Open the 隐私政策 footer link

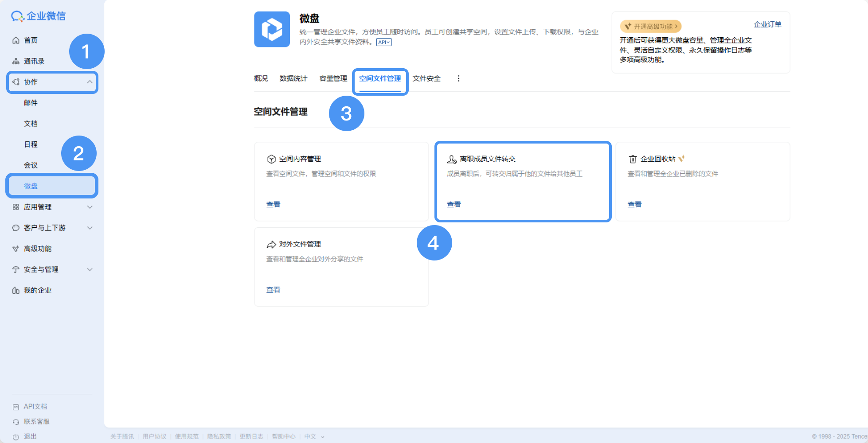219,437
